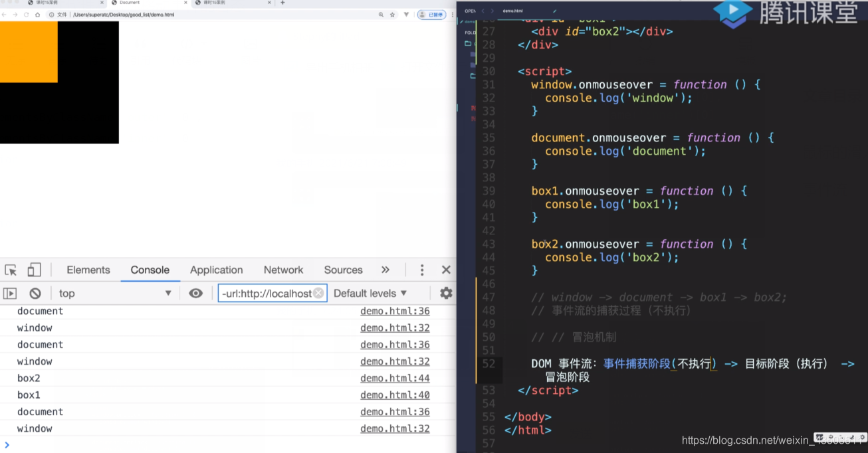Jump forward using the editor's right chevron

[x=492, y=11]
